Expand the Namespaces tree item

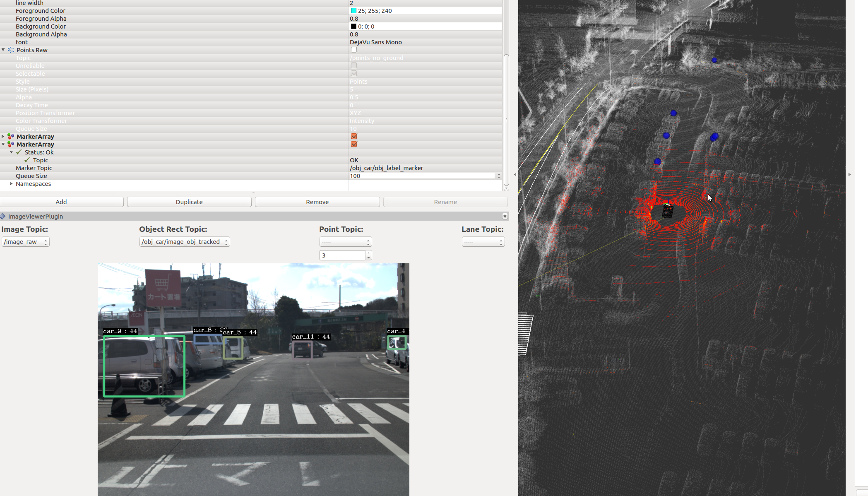point(11,184)
